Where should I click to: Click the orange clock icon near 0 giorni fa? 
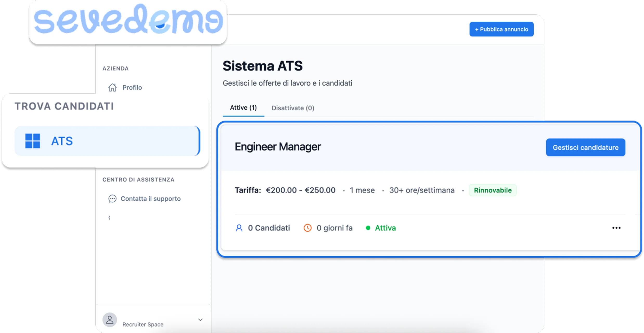(x=308, y=228)
